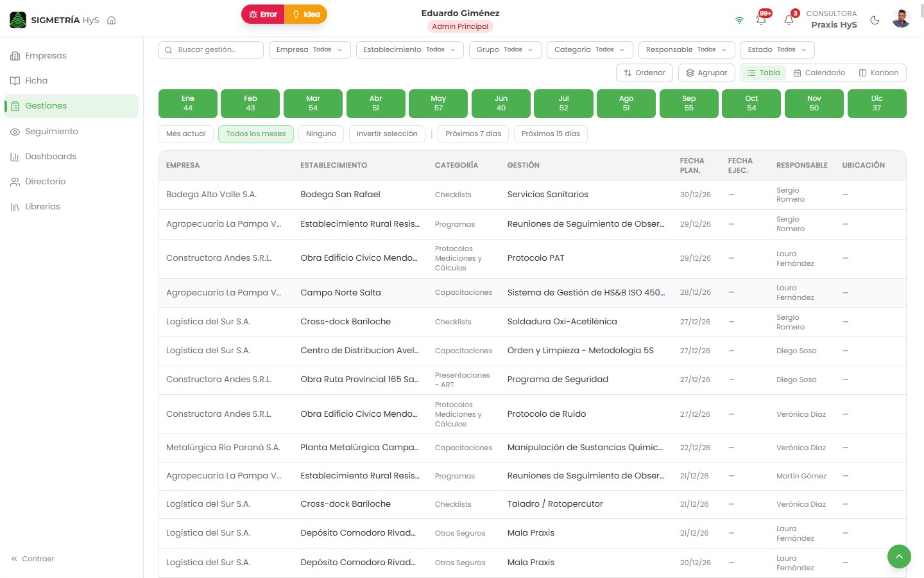The image size is (924, 578).
Task: Open the Ordenar sort options
Action: (645, 73)
